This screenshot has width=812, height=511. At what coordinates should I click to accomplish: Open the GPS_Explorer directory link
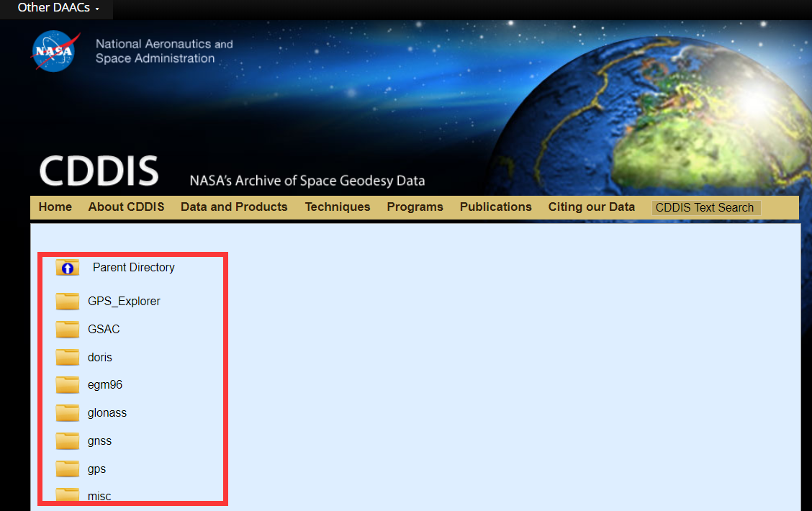tap(124, 302)
